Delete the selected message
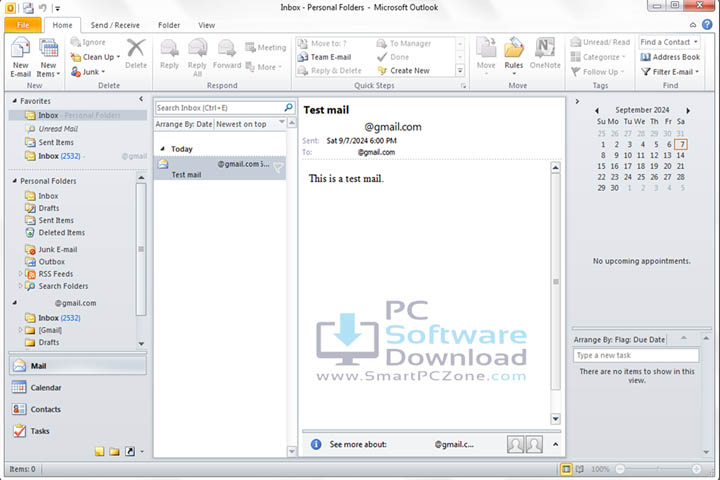The width and height of the screenshot is (720, 480). 136,54
